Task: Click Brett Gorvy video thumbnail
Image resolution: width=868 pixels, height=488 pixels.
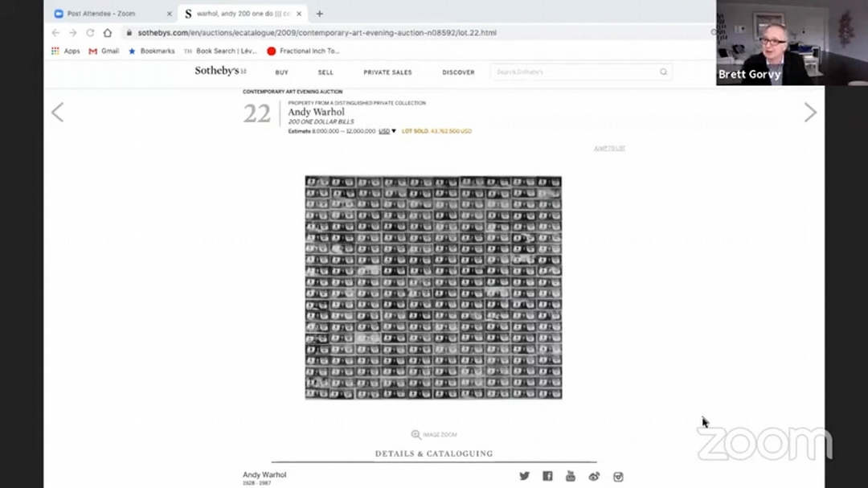Action: (792, 43)
